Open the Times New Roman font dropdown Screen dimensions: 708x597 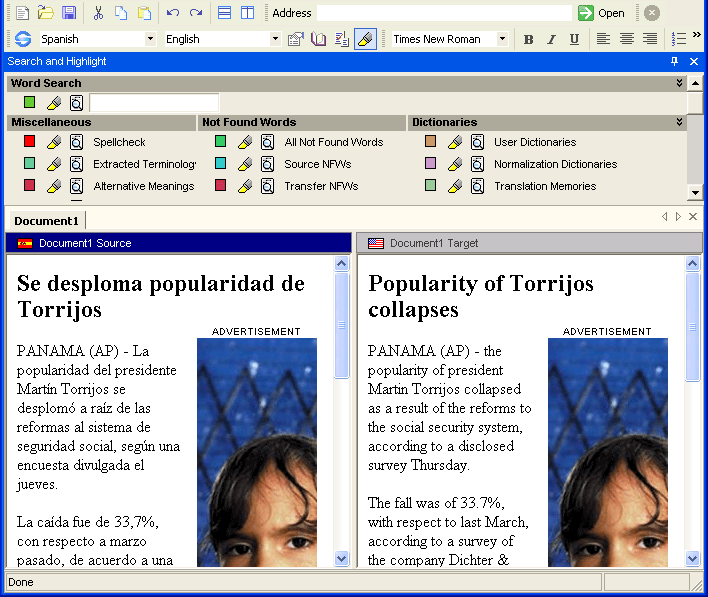[502, 39]
